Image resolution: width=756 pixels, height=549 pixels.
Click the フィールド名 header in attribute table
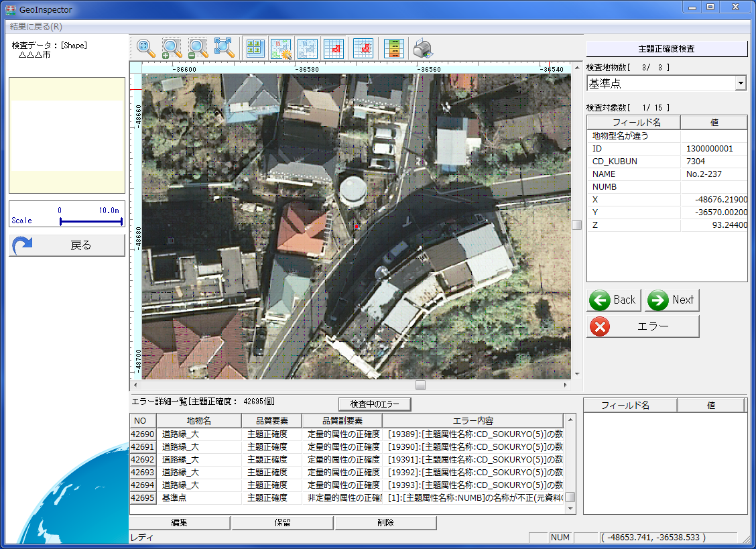634,123
